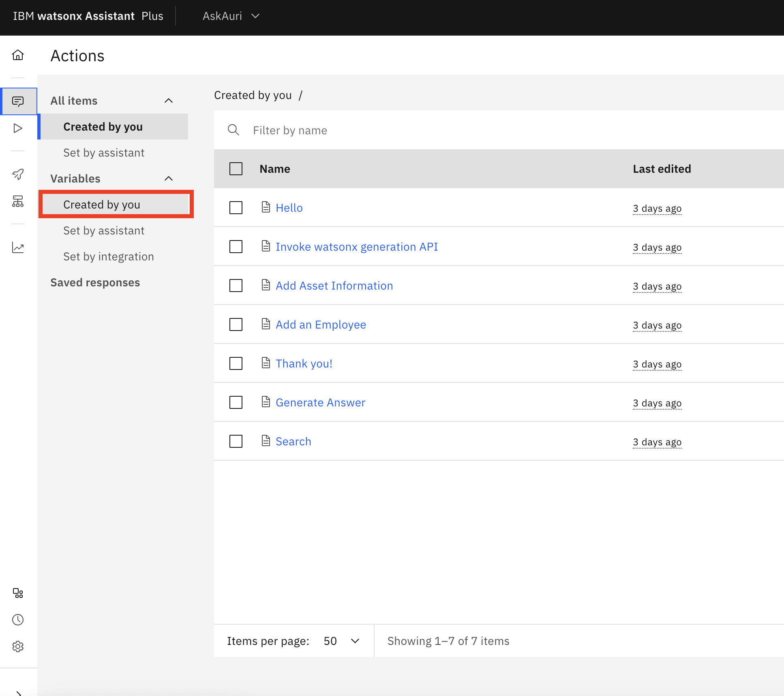Screen dimensions: 784x696
Task: Check the box for the Search action
Action: tap(236, 441)
